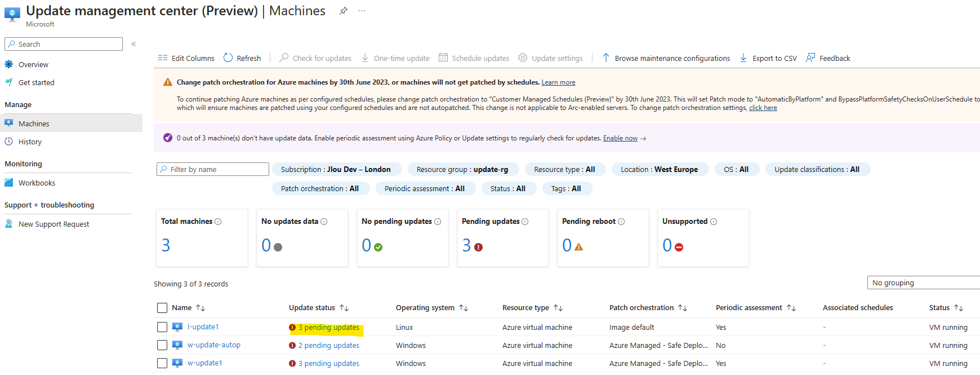Sort by Name column arrows
This screenshot has width=980, height=375.
coord(201,308)
